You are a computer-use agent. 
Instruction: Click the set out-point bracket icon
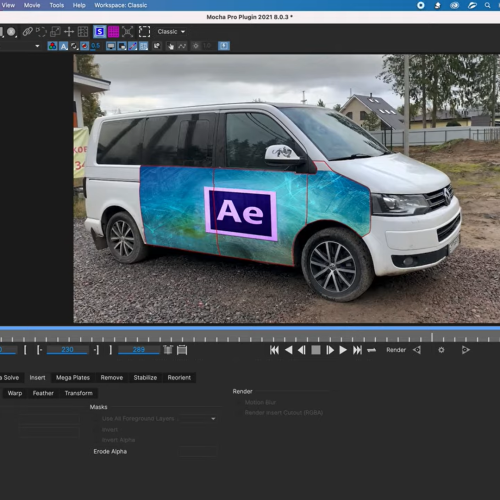coord(111,350)
